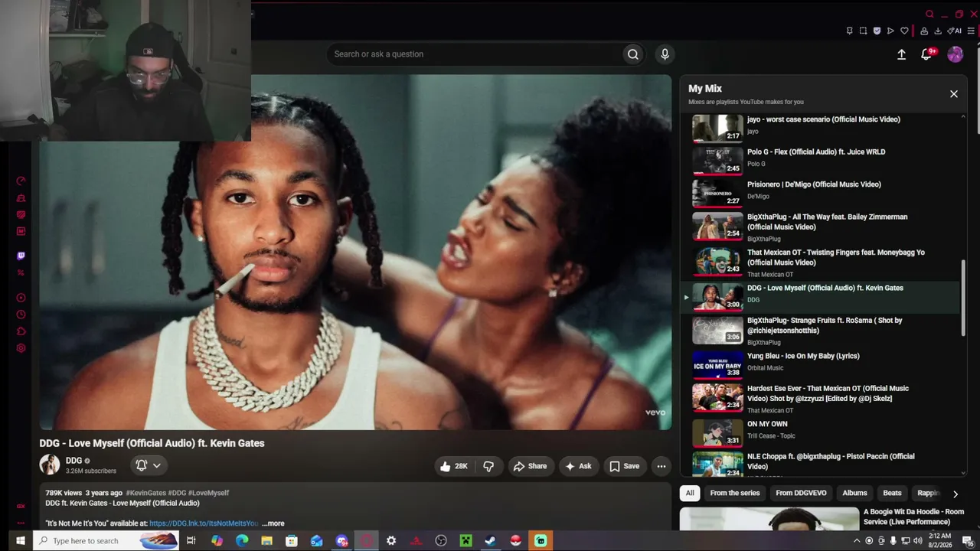Open the browser AI assistant icon
The height and width of the screenshot is (551, 980).
(x=955, y=31)
